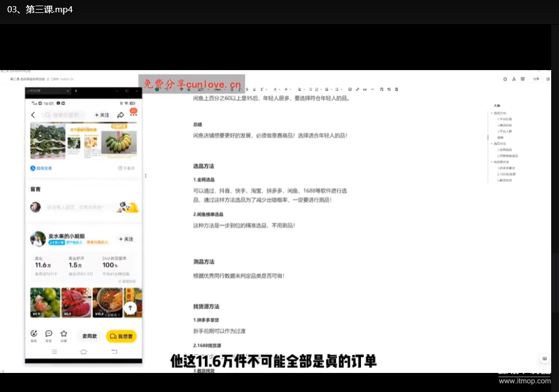Tap the like icon in phone bottom bar
The height and width of the screenshot is (392, 559).
(34, 334)
